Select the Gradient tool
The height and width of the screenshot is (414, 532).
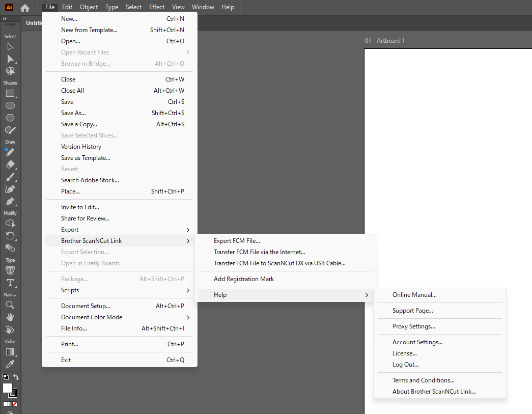(10, 352)
